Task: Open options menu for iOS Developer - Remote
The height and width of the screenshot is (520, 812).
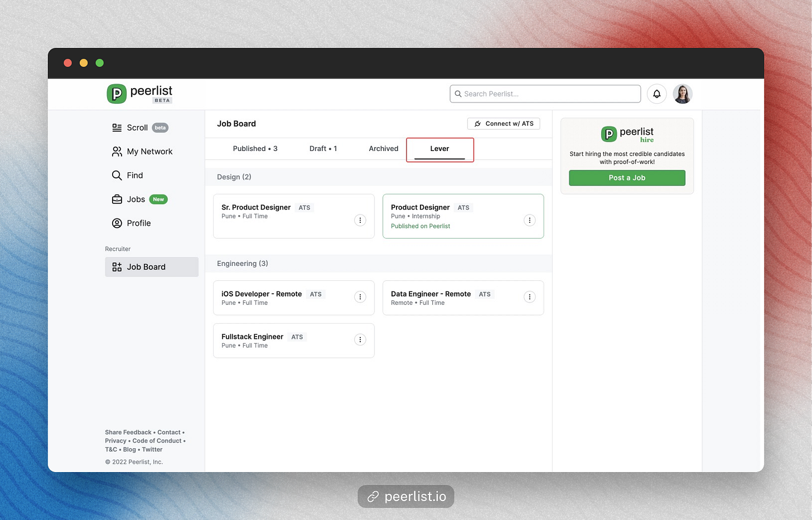Action: [x=360, y=297]
